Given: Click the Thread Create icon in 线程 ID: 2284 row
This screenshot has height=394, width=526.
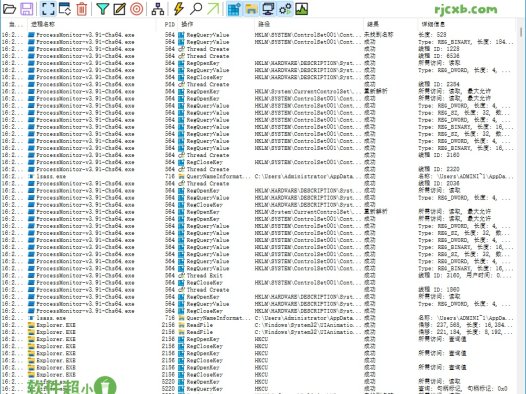Looking at the screenshot, I should (x=181, y=84).
